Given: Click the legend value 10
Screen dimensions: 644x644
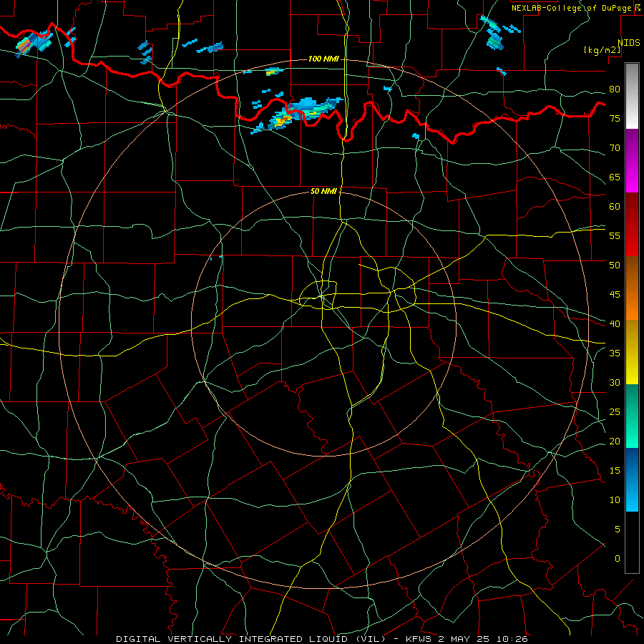Looking at the screenshot, I should pos(615,500).
